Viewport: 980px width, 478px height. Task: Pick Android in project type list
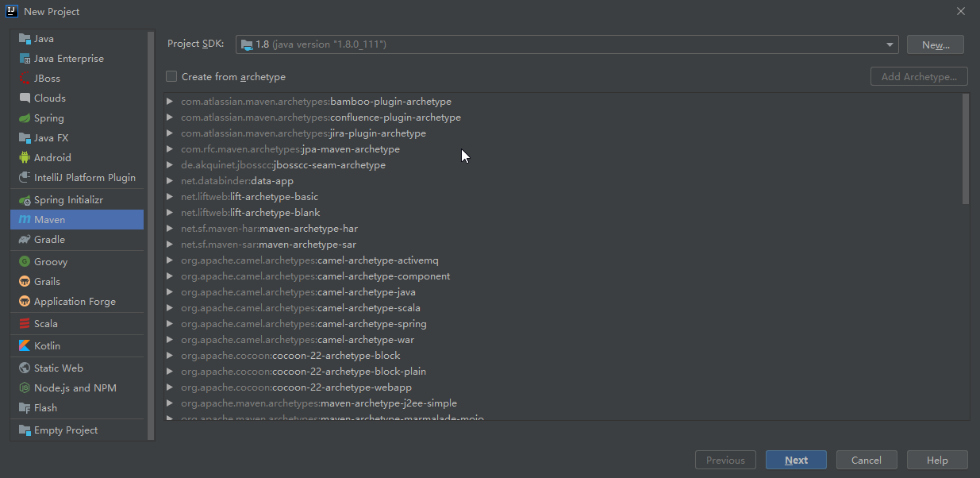(x=77, y=157)
